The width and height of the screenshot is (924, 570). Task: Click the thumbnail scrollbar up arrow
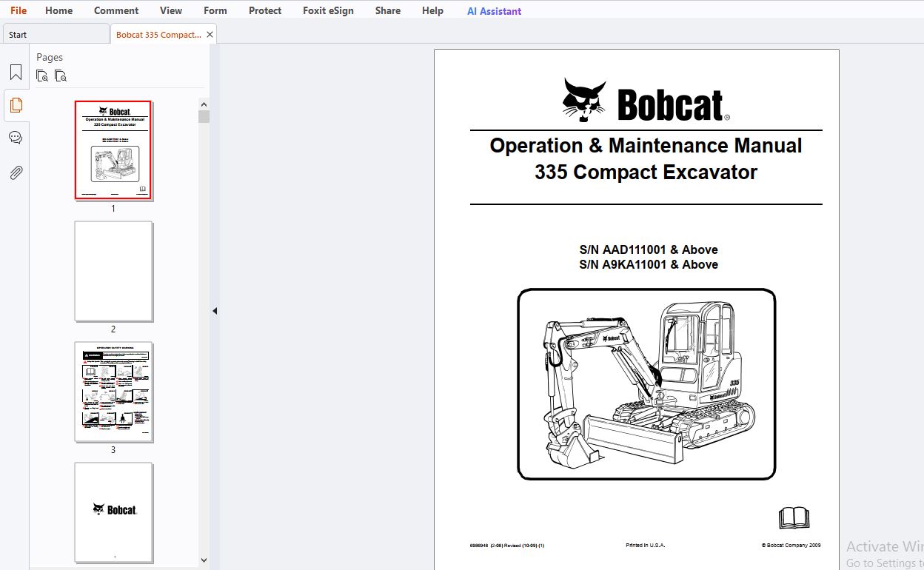point(204,104)
